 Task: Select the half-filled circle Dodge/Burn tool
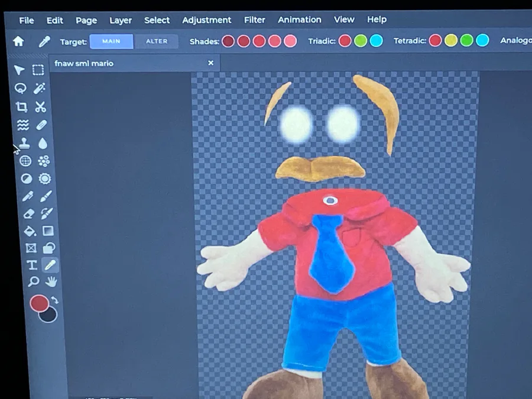pos(27,179)
